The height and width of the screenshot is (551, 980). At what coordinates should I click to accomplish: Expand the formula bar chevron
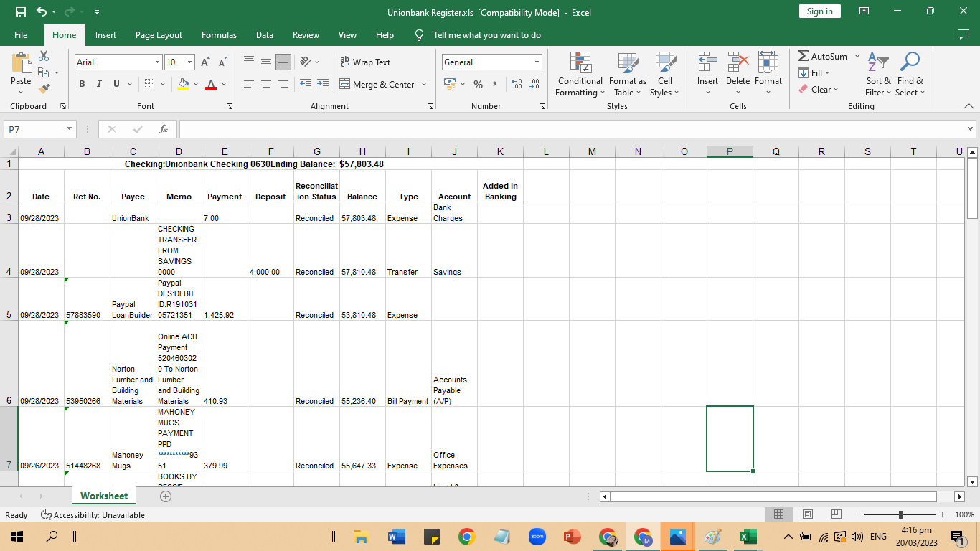point(970,129)
